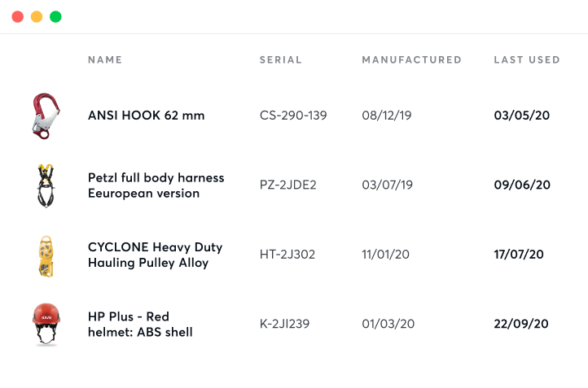Open the ANSI HOOK 62 mm item
This screenshot has width=588, height=388.
click(x=147, y=116)
